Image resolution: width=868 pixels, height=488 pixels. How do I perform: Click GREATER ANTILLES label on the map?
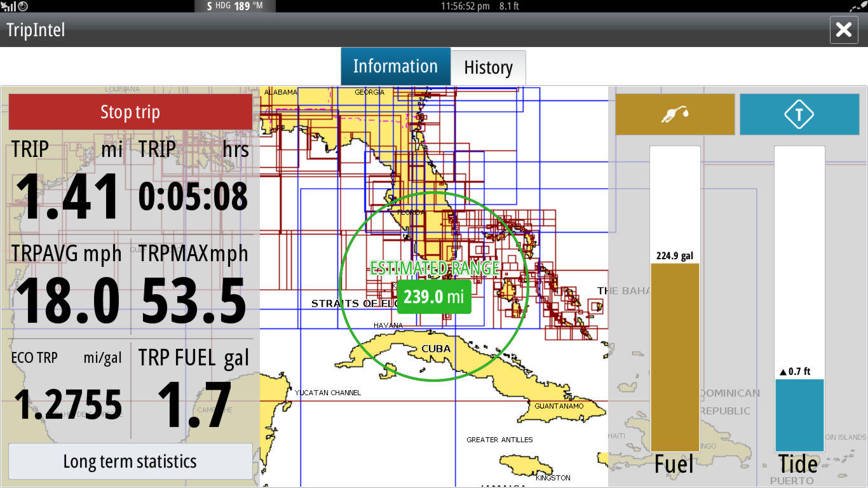coord(499,440)
